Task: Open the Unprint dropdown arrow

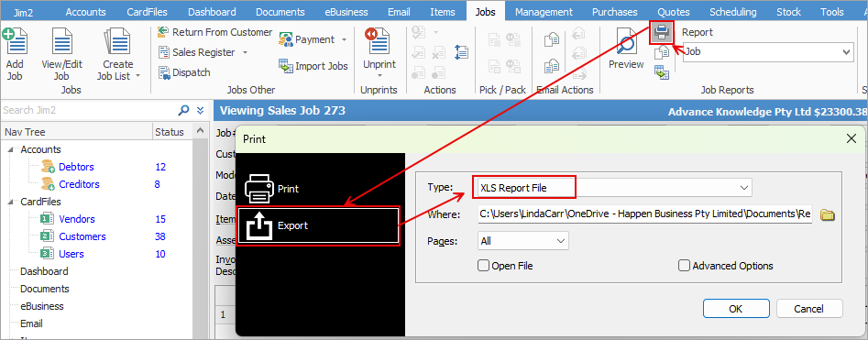Action: (x=379, y=75)
